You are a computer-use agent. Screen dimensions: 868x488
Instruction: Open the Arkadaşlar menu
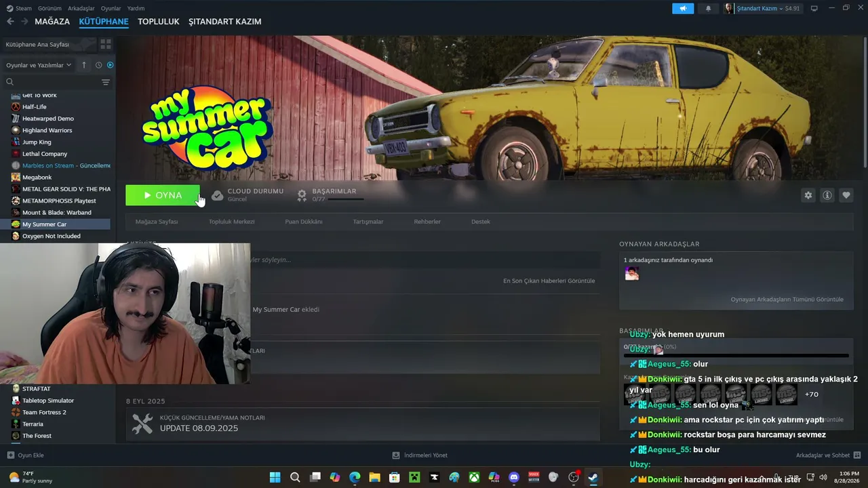[x=81, y=8]
